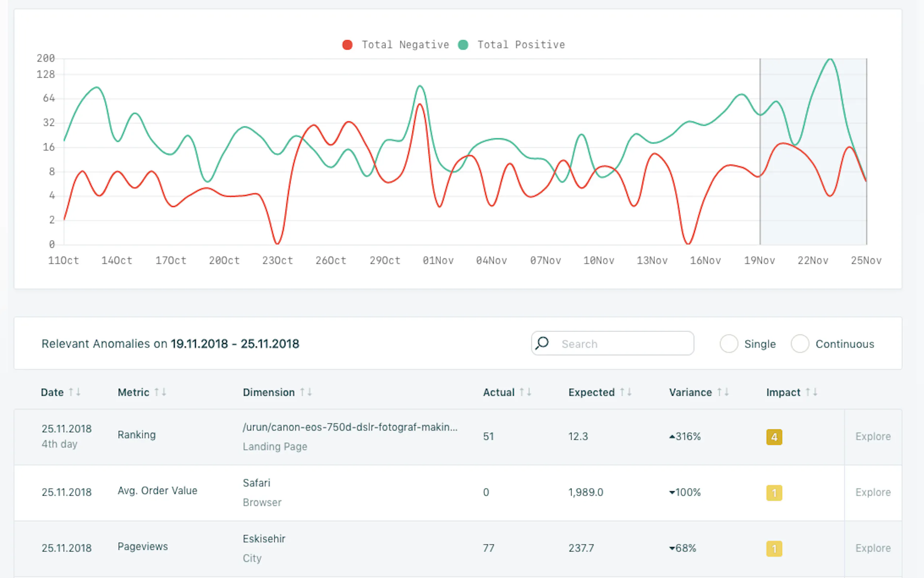The height and width of the screenshot is (578, 924).
Task: Explore the Pageviews Eskisehir anomaly
Action: click(x=873, y=548)
